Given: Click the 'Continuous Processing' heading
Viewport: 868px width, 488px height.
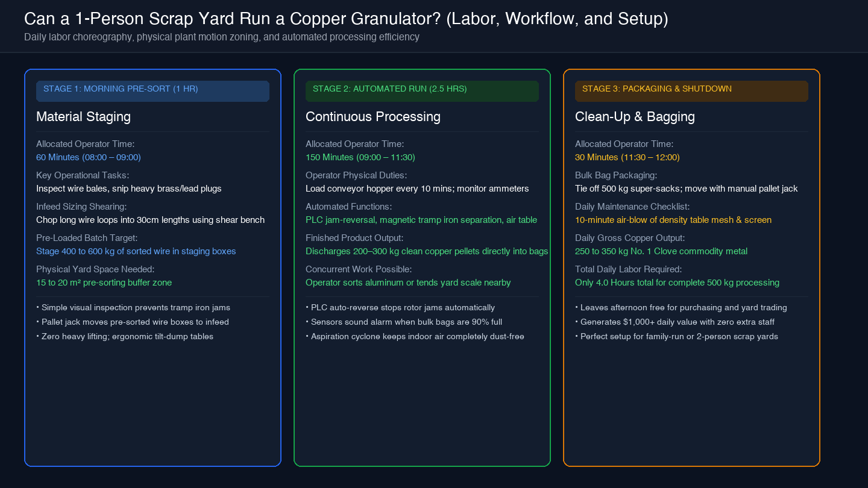Looking at the screenshot, I should tap(373, 117).
